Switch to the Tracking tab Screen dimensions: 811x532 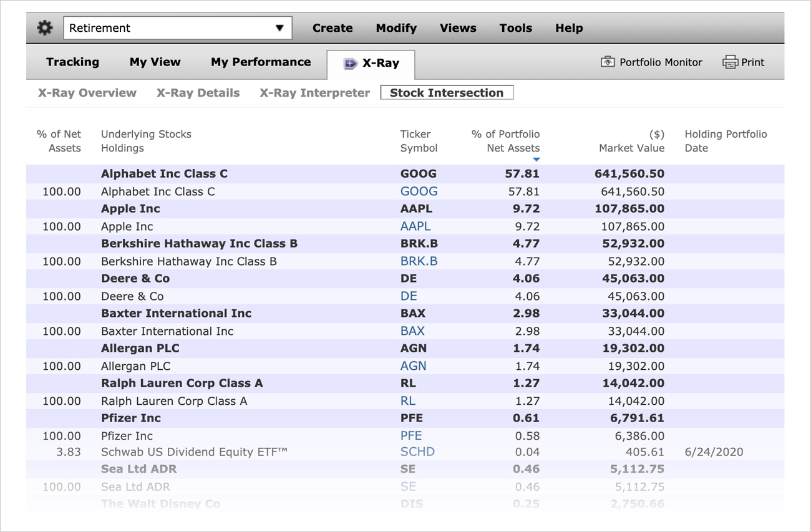coord(72,62)
